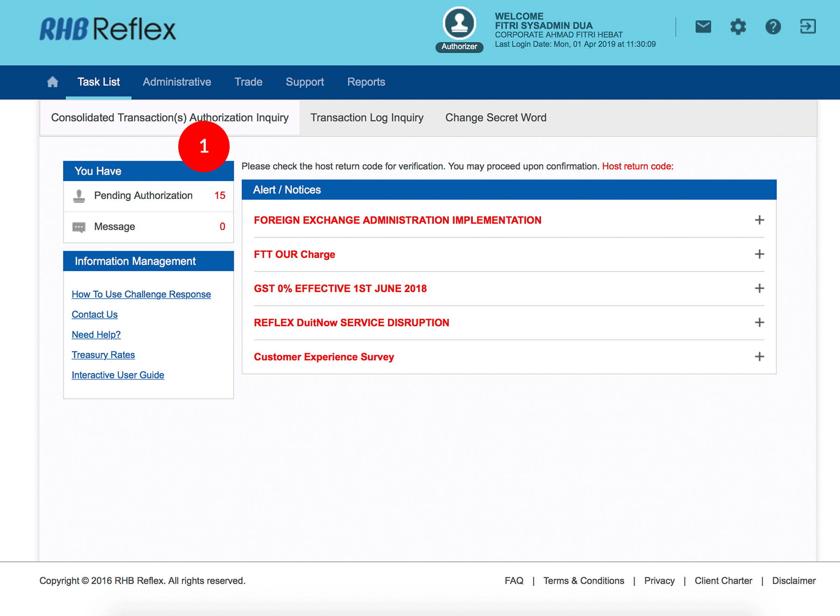Click the Pending Authorization stamp icon
Image resolution: width=840 pixels, height=616 pixels.
tap(79, 196)
